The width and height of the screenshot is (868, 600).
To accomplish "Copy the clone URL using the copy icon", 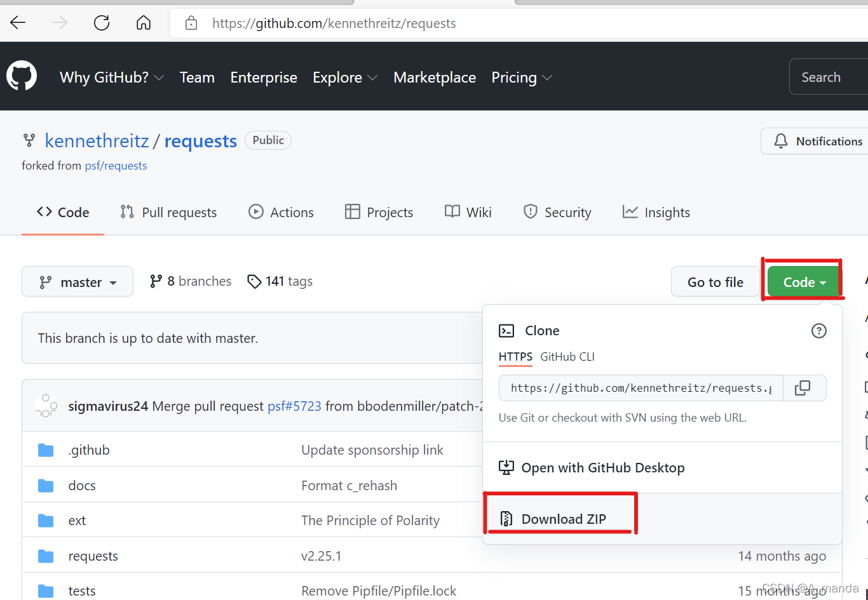I will (804, 388).
